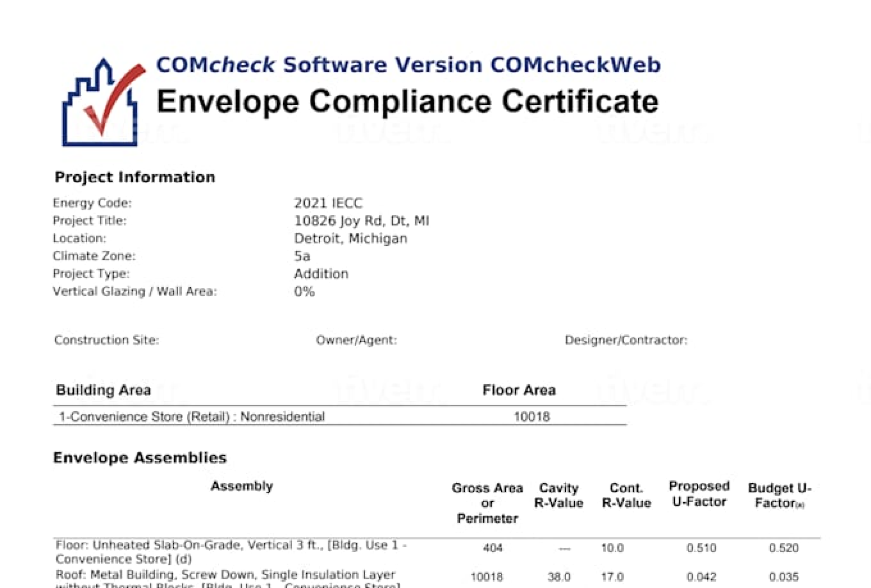The width and height of the screenshot is (871, 588).
Task: Click the Envelope Compliance Certificate title
Action: [x=407, y=102]
